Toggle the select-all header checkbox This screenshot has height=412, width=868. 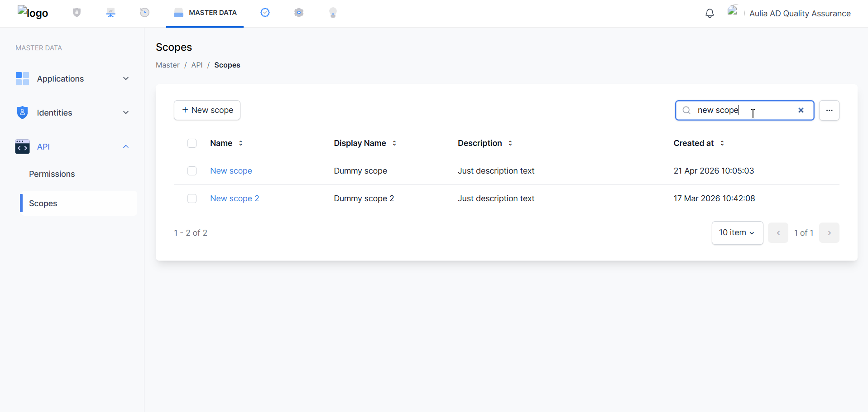(192, 143)
